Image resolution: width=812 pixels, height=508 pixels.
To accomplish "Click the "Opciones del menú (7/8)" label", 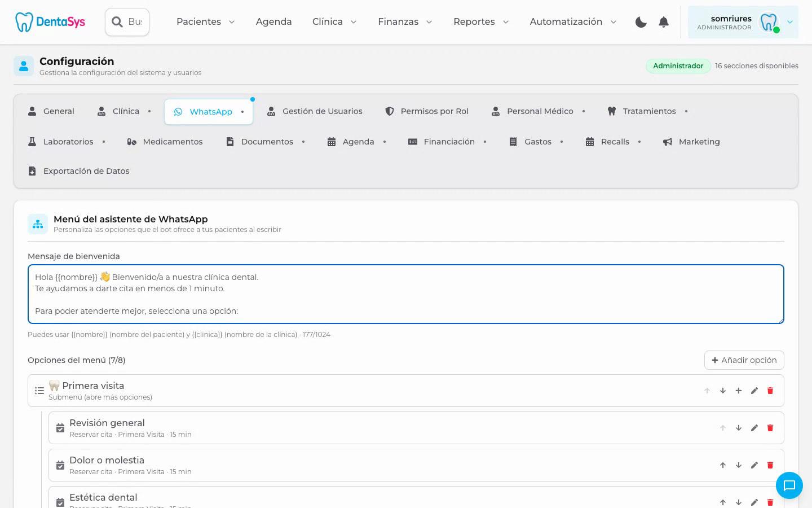I will 77,360.
